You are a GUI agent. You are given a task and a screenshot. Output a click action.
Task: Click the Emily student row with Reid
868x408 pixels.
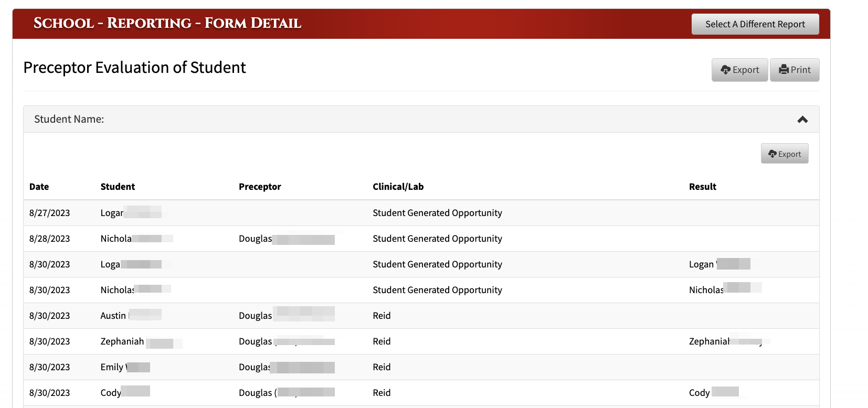[421, 367]
